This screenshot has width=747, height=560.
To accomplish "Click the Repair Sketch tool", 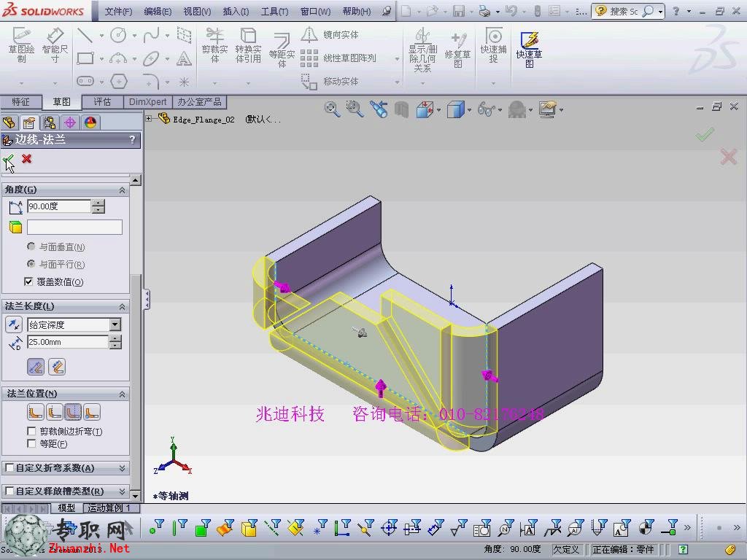I will [x=457, y=50].
